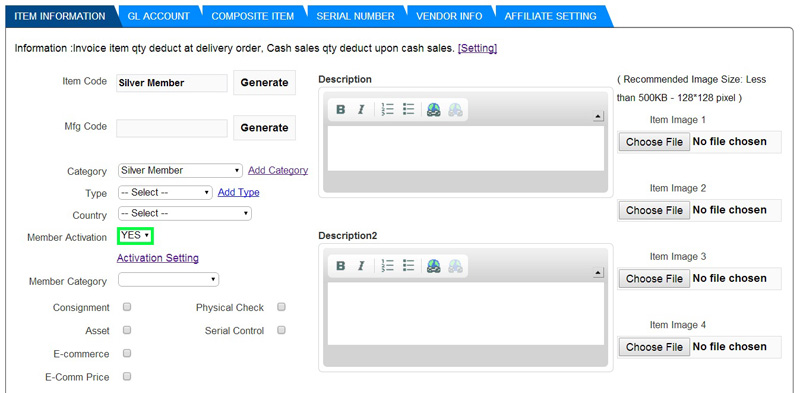Viewport: 800px width, 393px height.
Task: Collapse the Description editor toolbar arrow
Action: [x=598, y=117]
